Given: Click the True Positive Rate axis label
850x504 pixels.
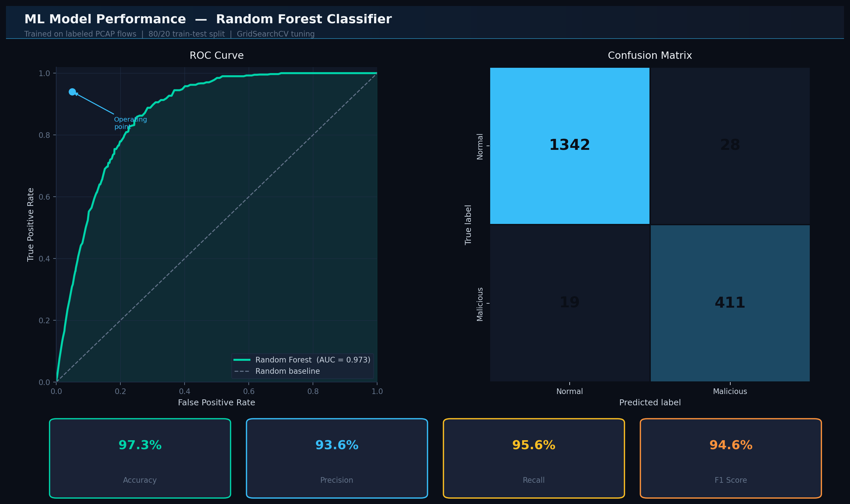Looking at the screenshot, I should click(31, 225).
